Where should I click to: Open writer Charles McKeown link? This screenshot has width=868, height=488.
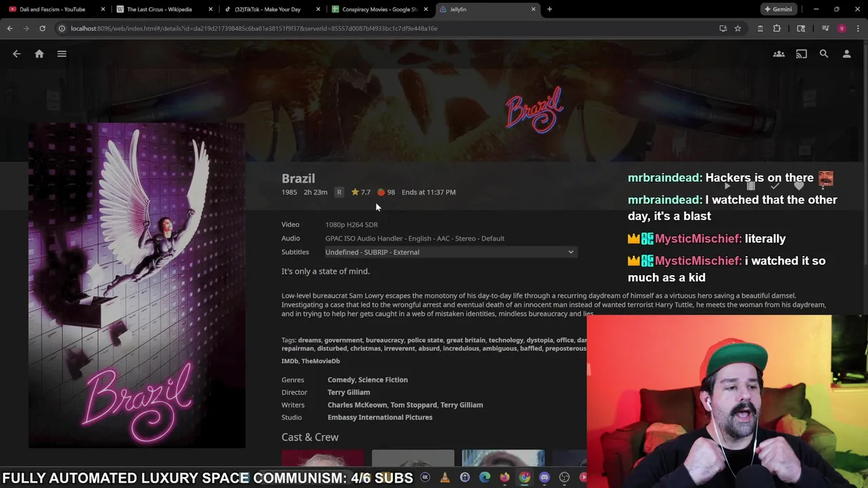coord(357,405)
